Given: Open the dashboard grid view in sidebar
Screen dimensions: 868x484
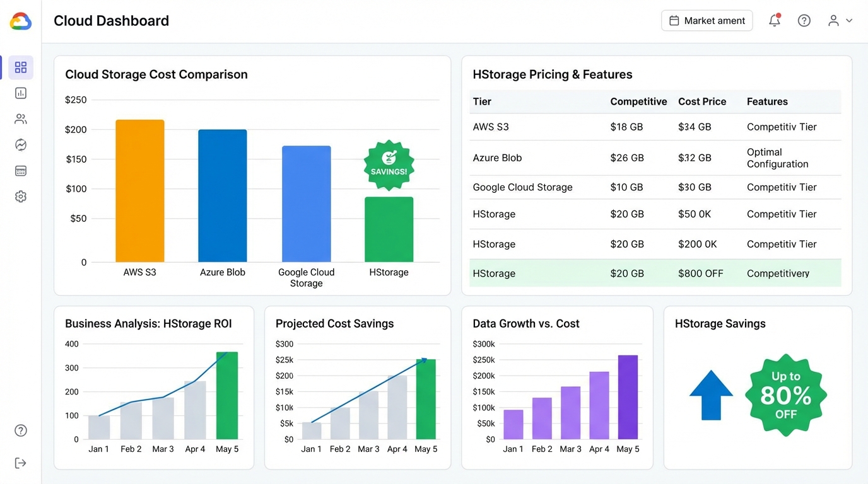Looking at the screenshot, I should (x=21, y=67).
